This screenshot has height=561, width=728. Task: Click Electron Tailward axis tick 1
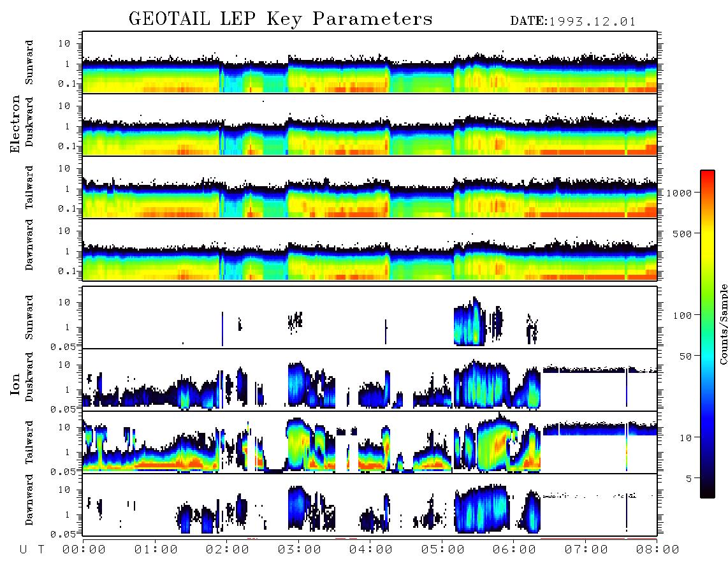68,189
